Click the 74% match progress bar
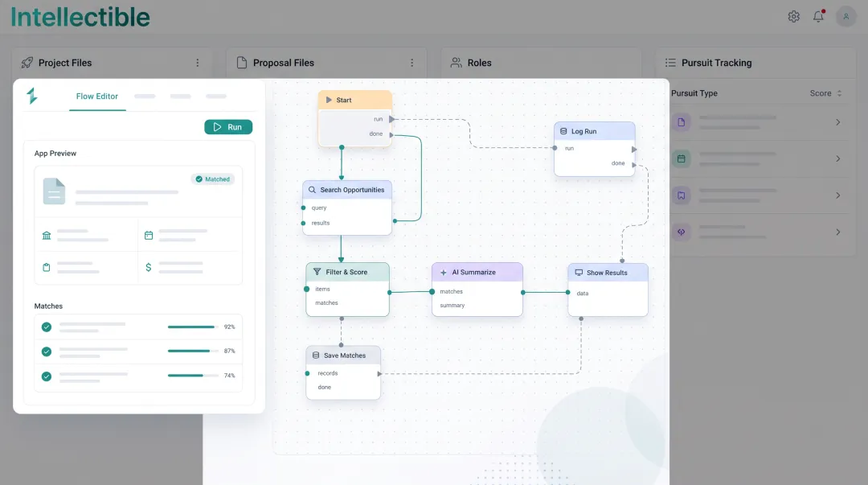The height and width of the screenshot is (485, 868). [x=192, y=376]
